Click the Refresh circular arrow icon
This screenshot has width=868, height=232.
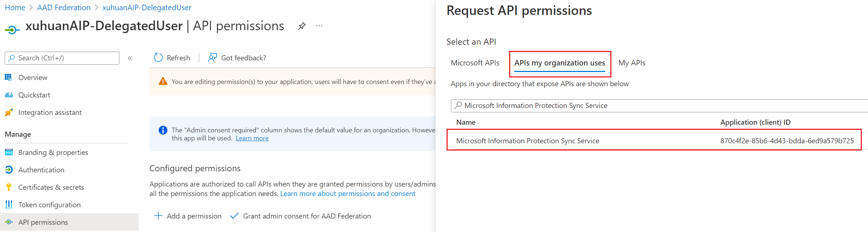click(158, 58)
